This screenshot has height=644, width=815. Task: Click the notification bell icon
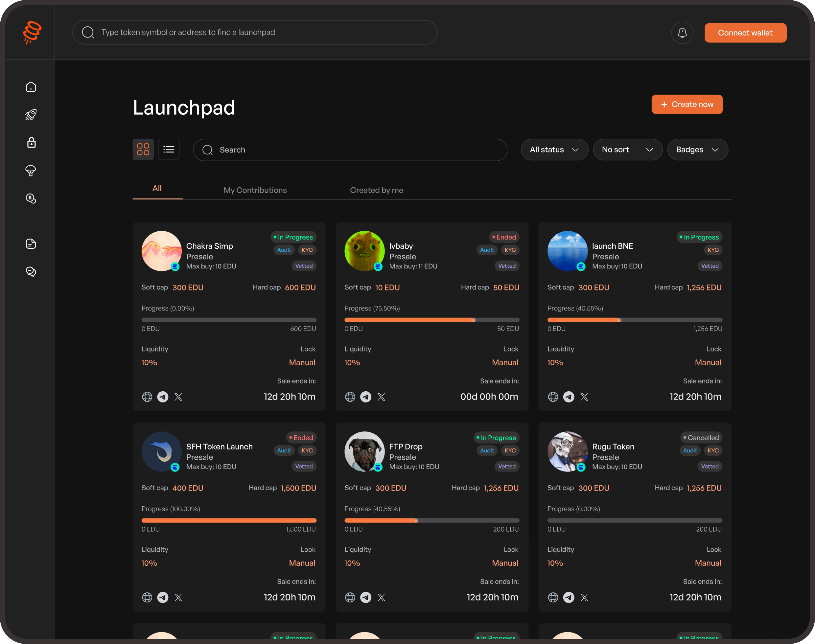tap(682, 33)
